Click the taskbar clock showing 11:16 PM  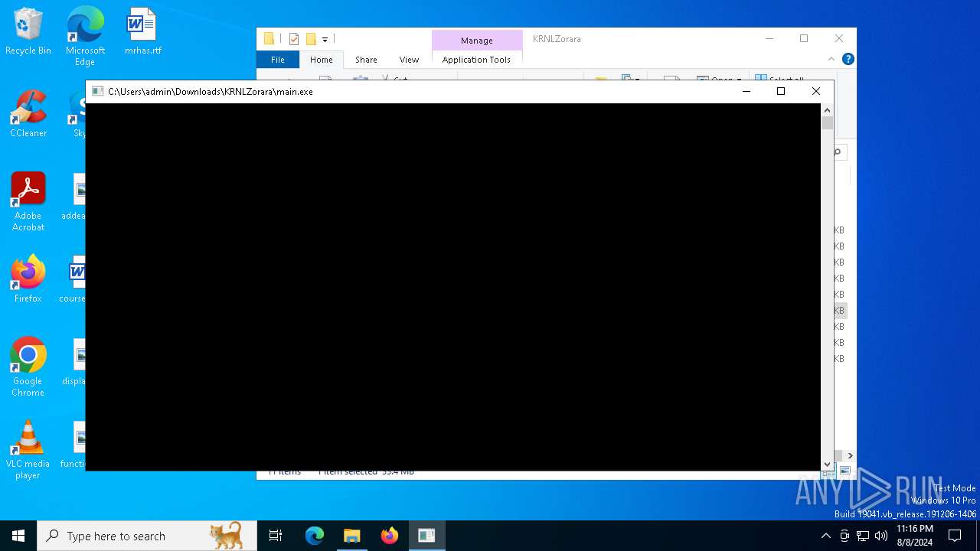point(915,536)
